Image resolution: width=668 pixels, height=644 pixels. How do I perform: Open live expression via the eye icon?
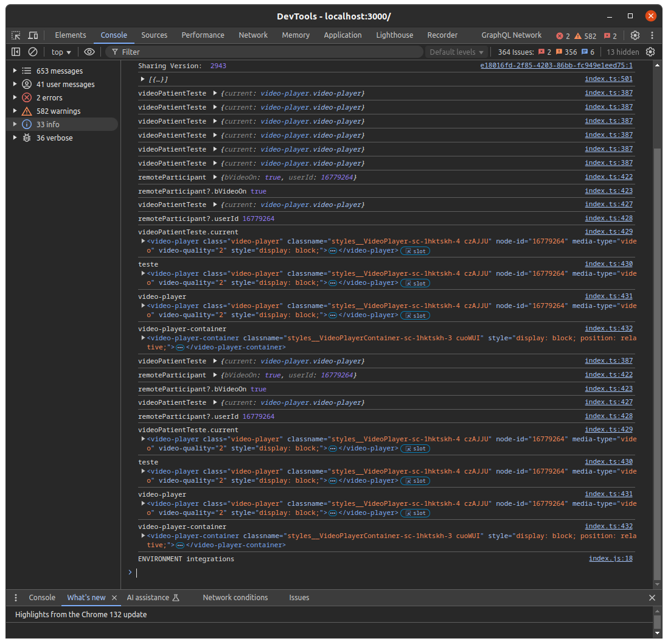(x=89, y=52)
